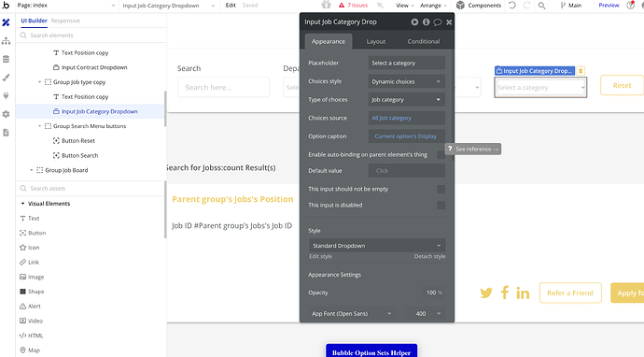Open the Data tab database icon

[x=6, y=59]
